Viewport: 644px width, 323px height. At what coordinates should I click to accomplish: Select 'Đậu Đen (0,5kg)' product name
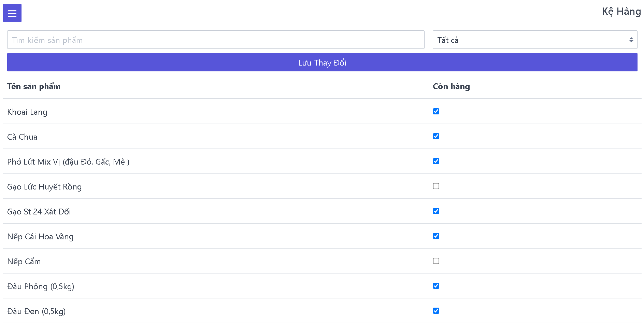37,311
